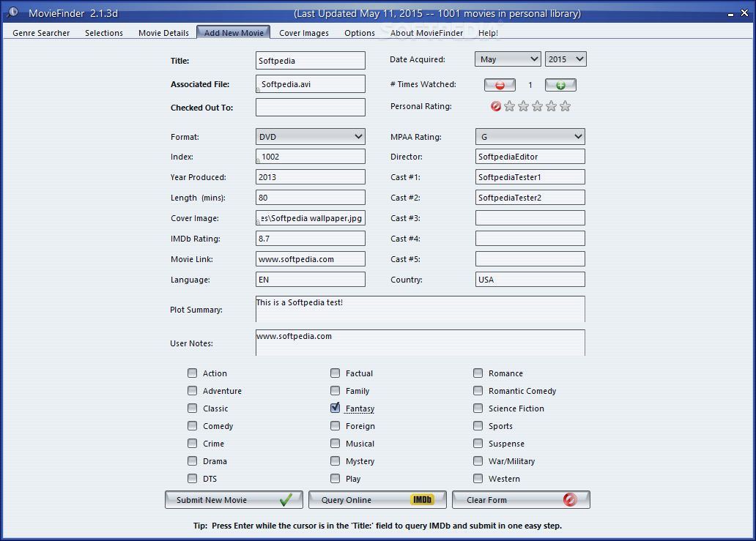The height and width of the screenshot is (541, 756).
Task: Click the Country field
Action: [x=530, y=279]
